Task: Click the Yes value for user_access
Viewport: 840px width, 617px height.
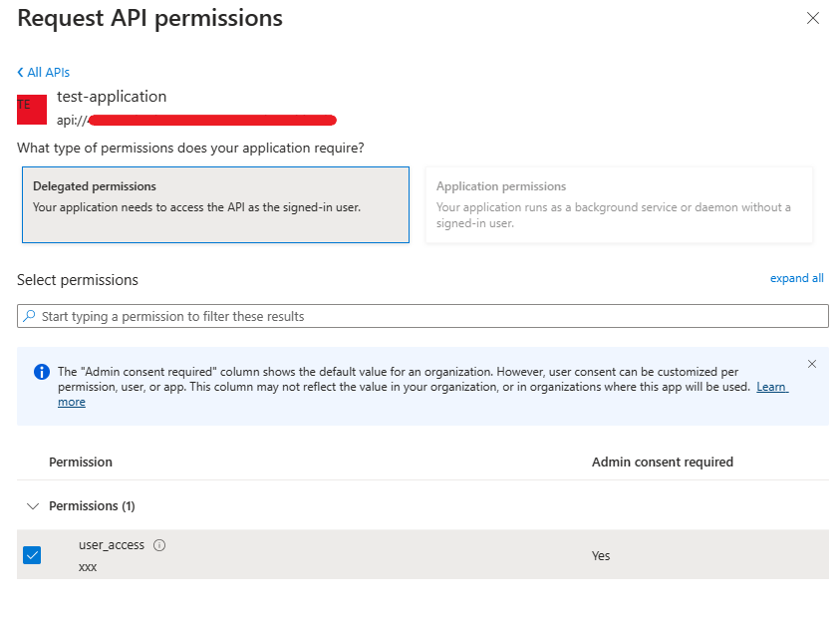Action: pos(601,556)
